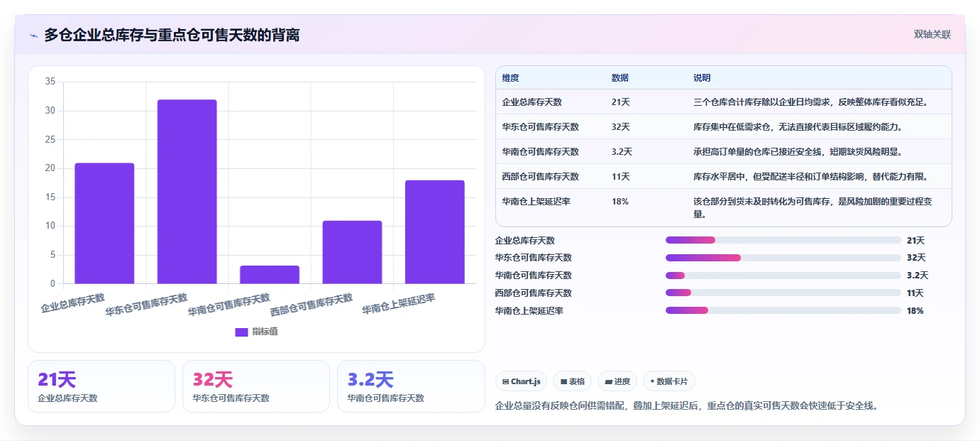Click the page title 多仓企业总库存与重点仓可售天数的背离

coord(172,35)
